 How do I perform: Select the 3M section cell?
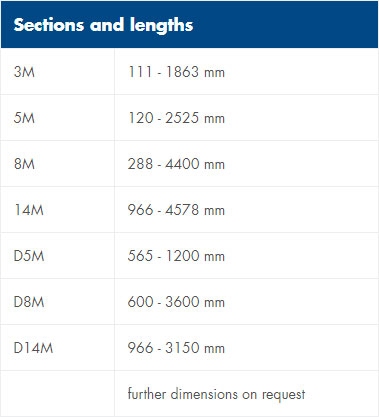pos(58,72)
